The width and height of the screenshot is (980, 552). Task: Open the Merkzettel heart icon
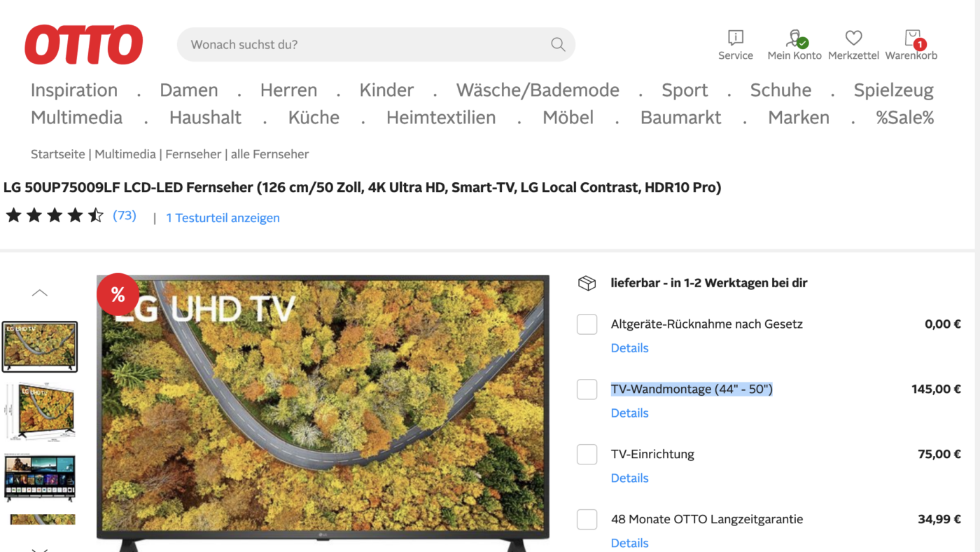pos(853,37)
